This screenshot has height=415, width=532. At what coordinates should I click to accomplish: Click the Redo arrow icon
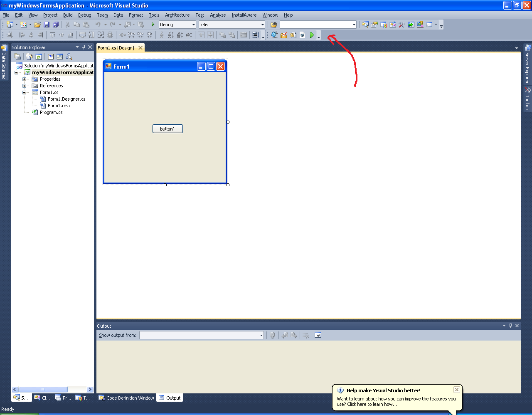(113, 25)
